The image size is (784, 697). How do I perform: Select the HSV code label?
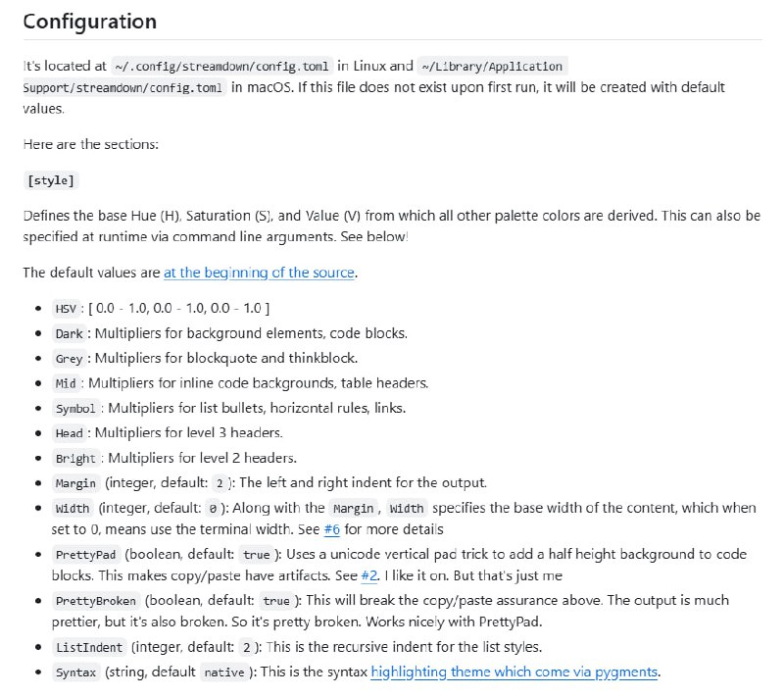66,308
